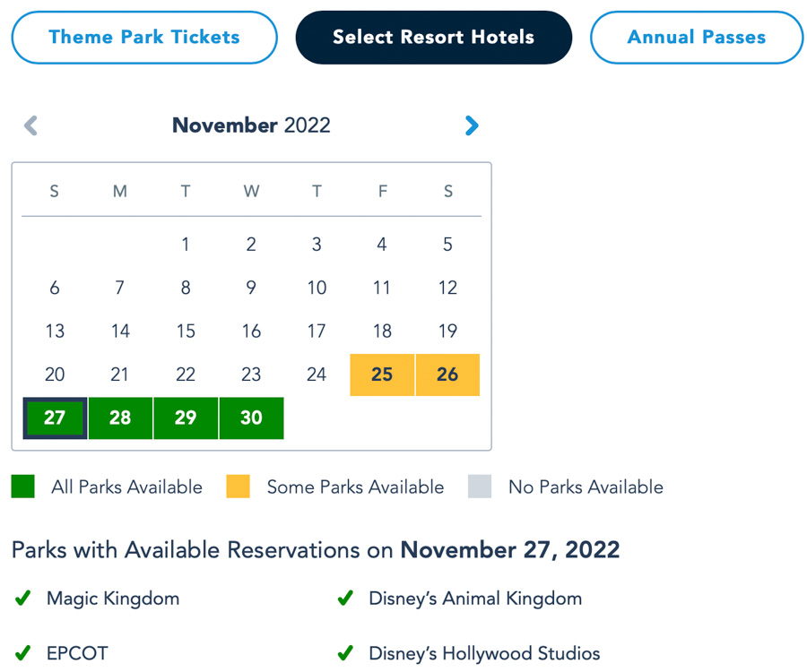807x672 pixels.
Task: Open the Annual Passes tab
Action: point(696,38)
